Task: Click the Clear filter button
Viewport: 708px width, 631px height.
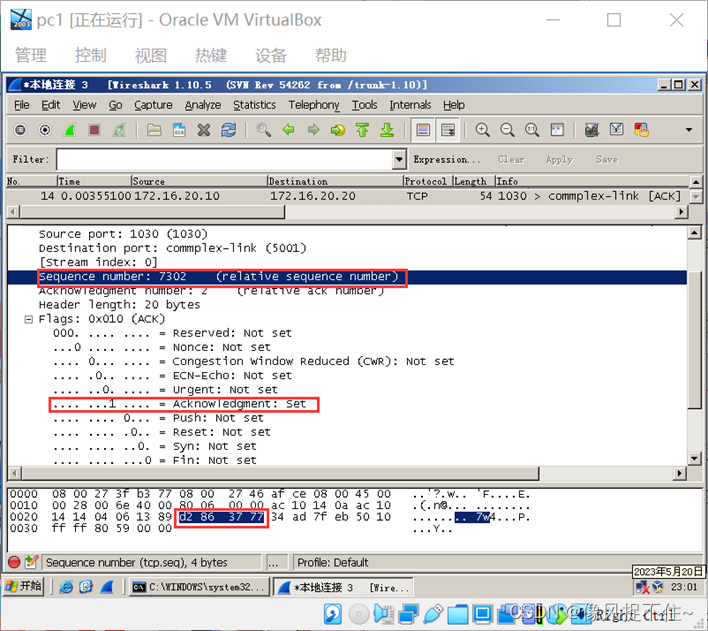Action: 511,159
